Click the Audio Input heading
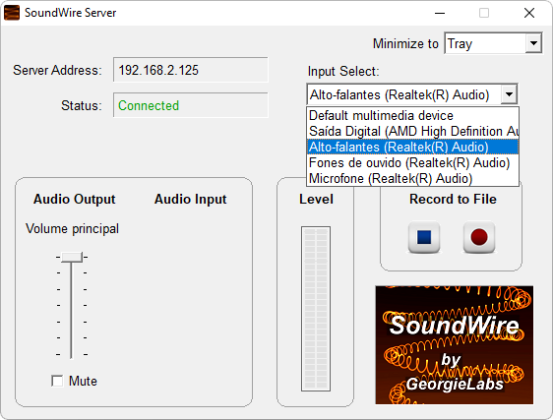 pyautogui.click(x=190, y=199)
